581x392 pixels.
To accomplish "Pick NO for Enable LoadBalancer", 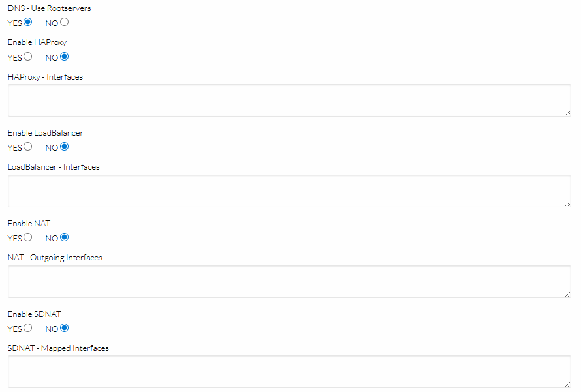I will 64,147.
